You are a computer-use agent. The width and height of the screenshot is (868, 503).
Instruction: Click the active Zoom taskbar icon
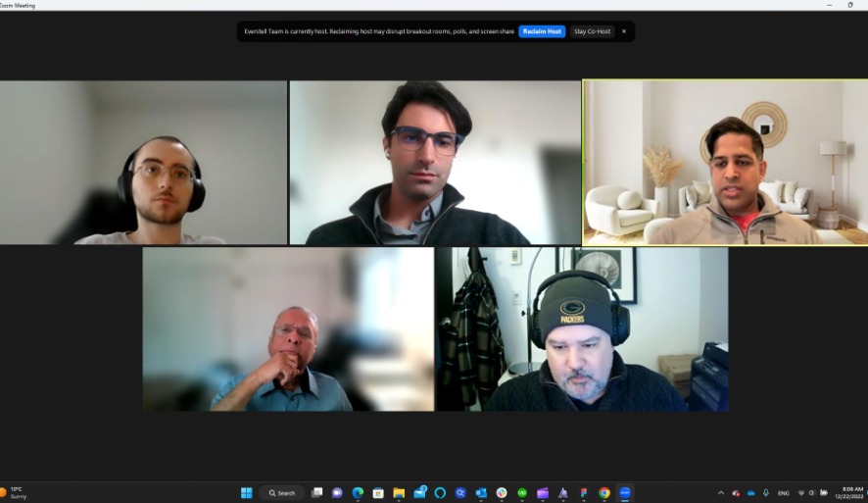624,492
